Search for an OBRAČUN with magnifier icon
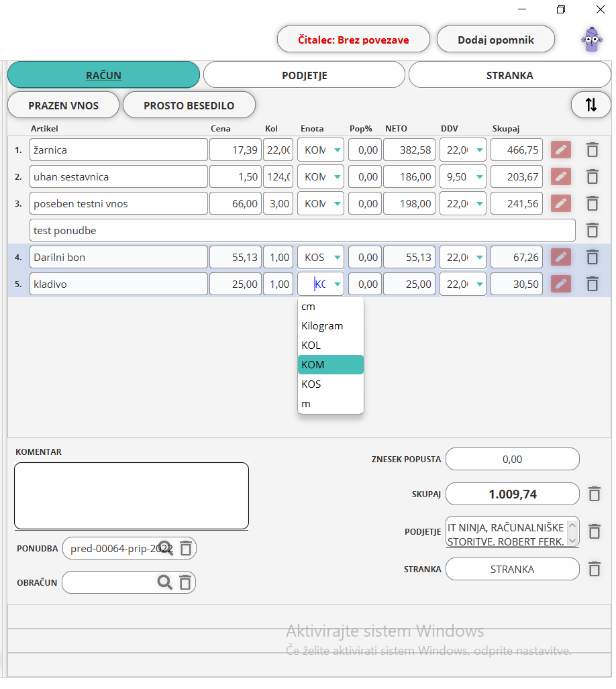This screenshot has height=689, width=616. point(165,582)
